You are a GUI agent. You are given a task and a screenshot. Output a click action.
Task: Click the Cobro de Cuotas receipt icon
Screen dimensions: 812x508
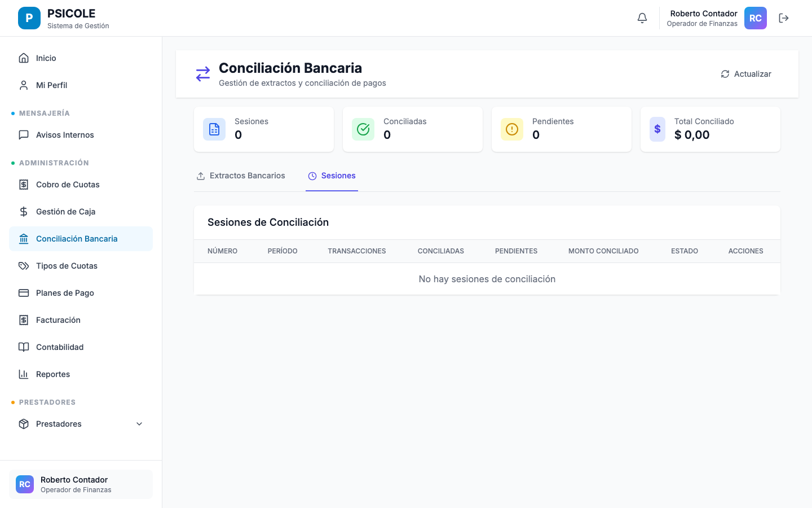24,185
